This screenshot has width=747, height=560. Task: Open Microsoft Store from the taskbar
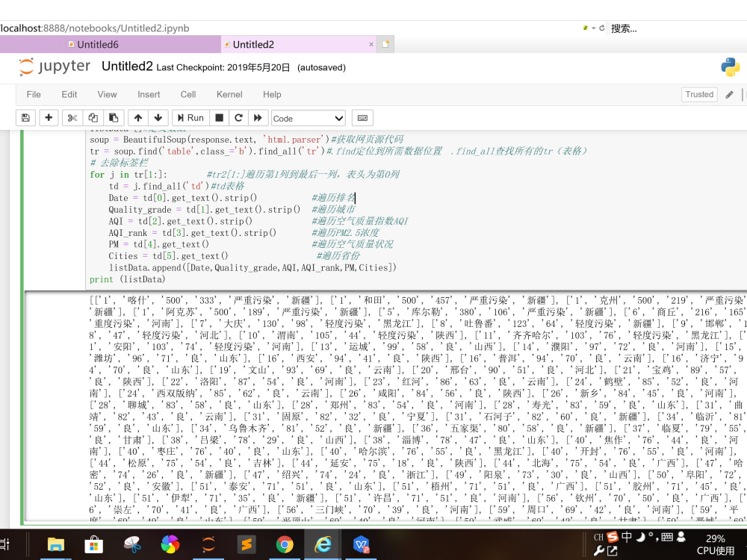[x=94, y=544]
